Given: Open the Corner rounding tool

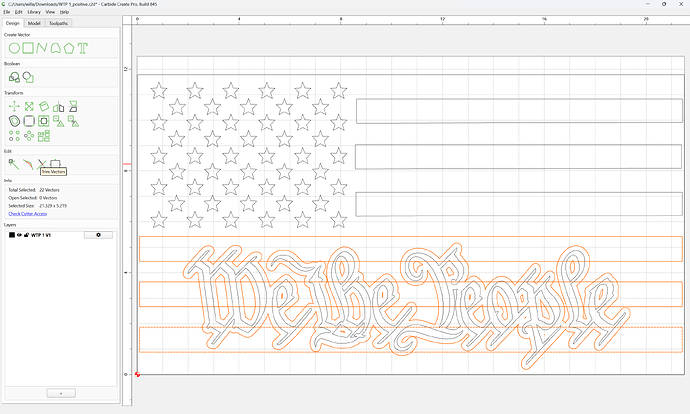Looking at the screenshot, I should point(29,121).
